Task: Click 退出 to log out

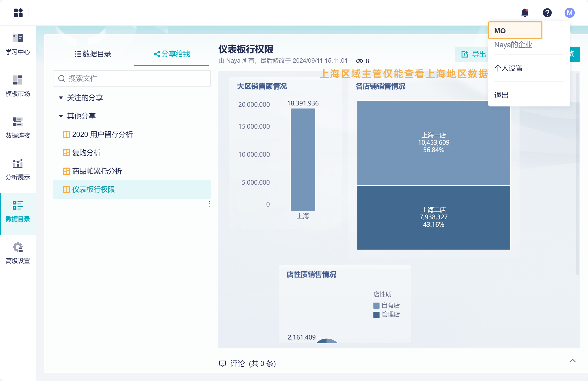Action: pos(501,95)
